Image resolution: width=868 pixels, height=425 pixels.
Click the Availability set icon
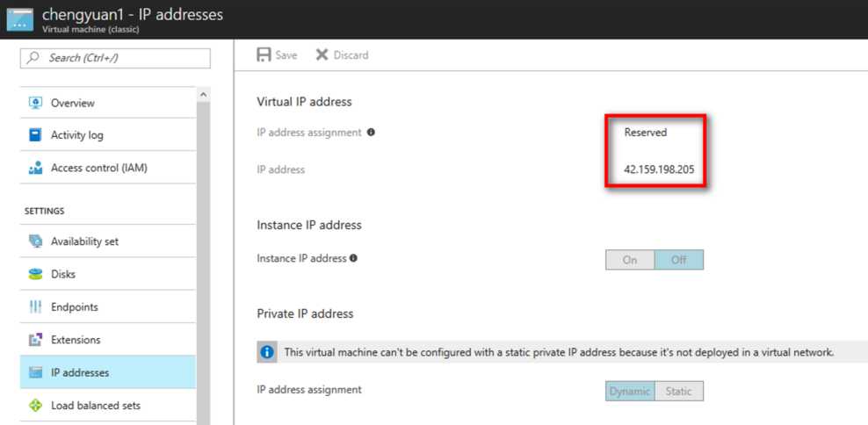pos(35,241)
